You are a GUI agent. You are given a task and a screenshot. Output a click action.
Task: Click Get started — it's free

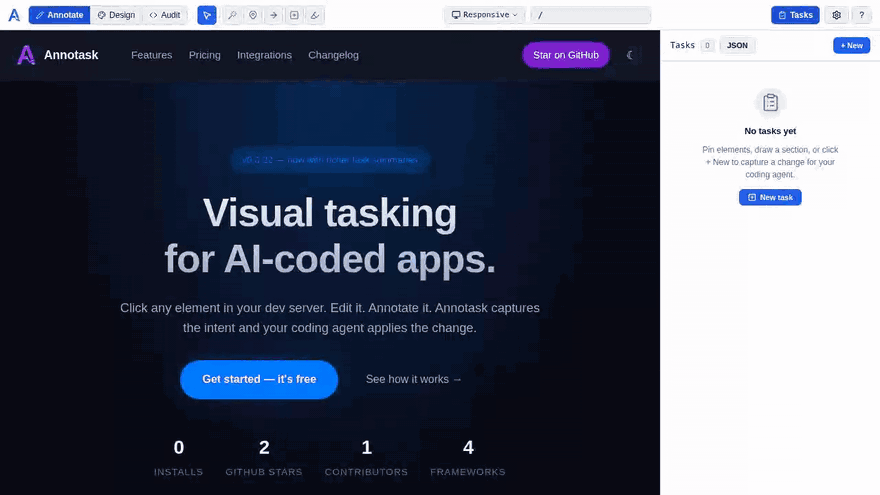coord(259,379)
